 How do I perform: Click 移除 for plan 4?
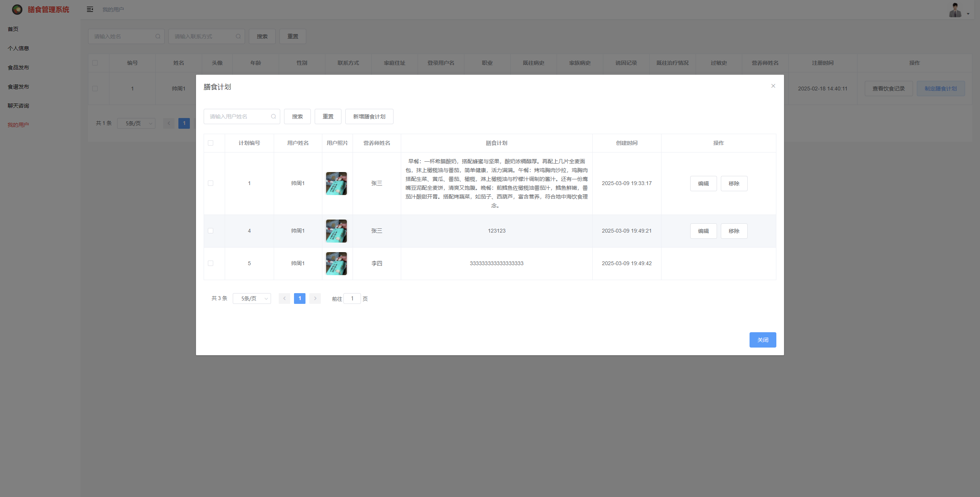click(x=734, y=231)
